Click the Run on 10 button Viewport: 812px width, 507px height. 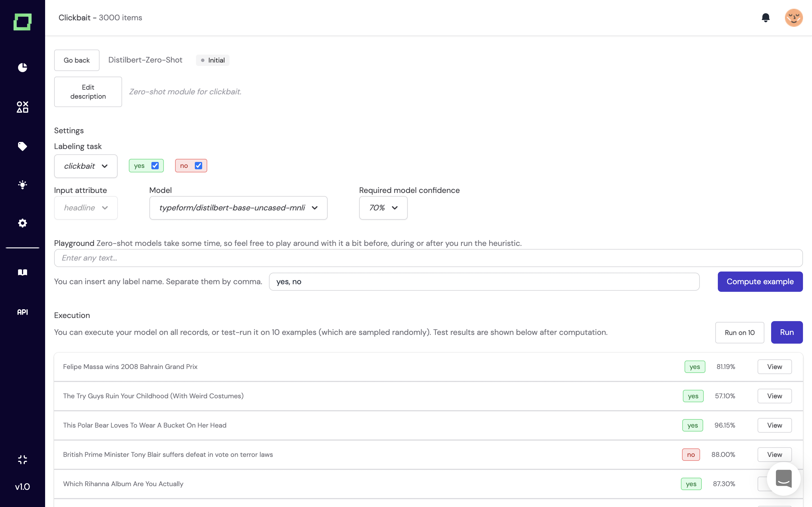pyautogui.click(x=739, y=332)
